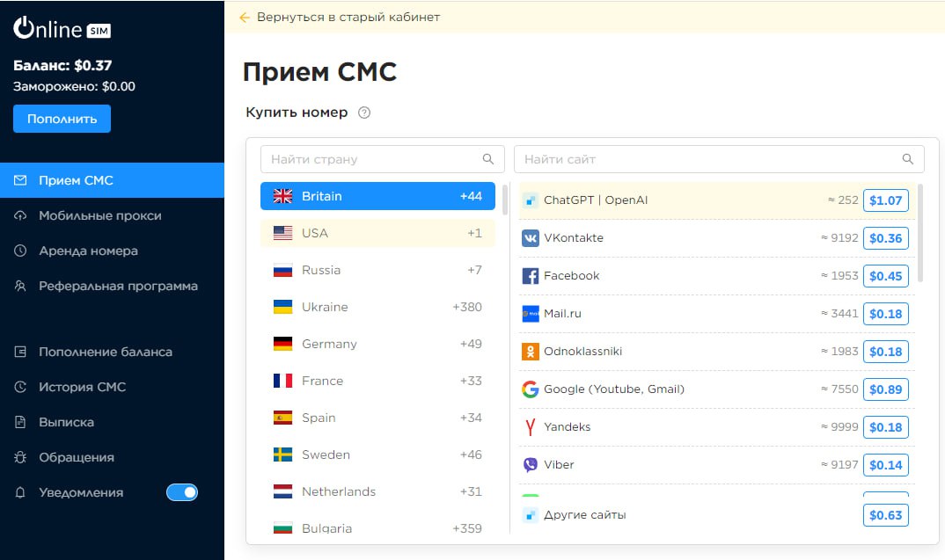Click the Mail.ru price button
The height and width of the screenshot is (560, 945).
pos(885,314)
